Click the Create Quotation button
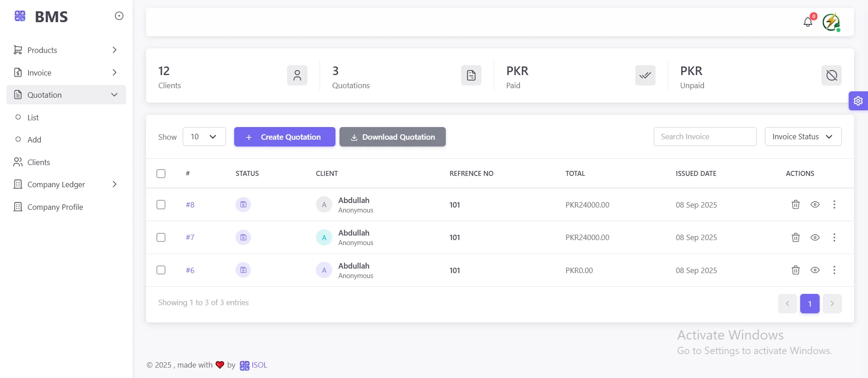868x378 pixels. coord(284,137)
